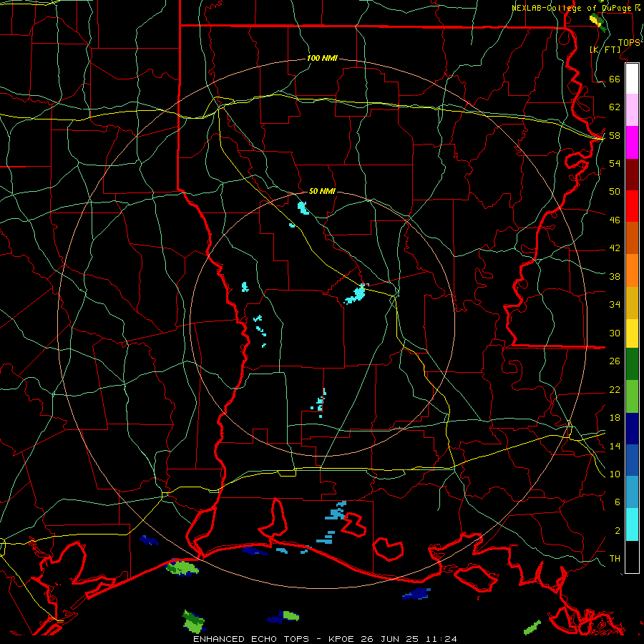644x644 pixels.
Task: Click the "100 NMI" range ring label
Action: tap(322, 58)
